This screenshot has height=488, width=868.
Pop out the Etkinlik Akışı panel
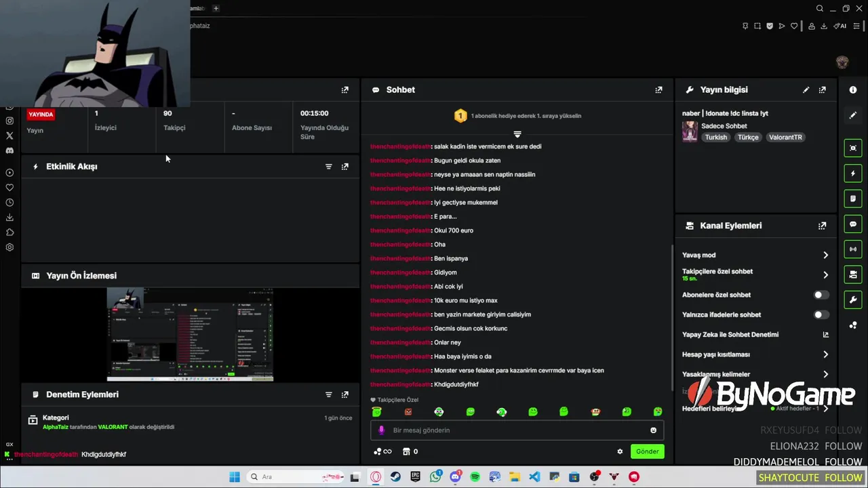coord(344,166)
